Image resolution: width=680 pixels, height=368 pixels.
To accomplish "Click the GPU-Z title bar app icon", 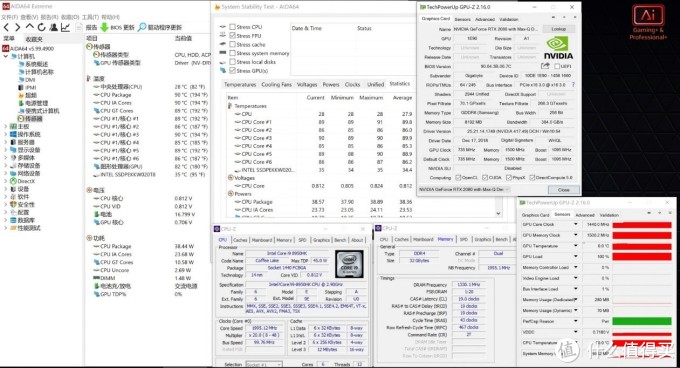I will point(422,7).
